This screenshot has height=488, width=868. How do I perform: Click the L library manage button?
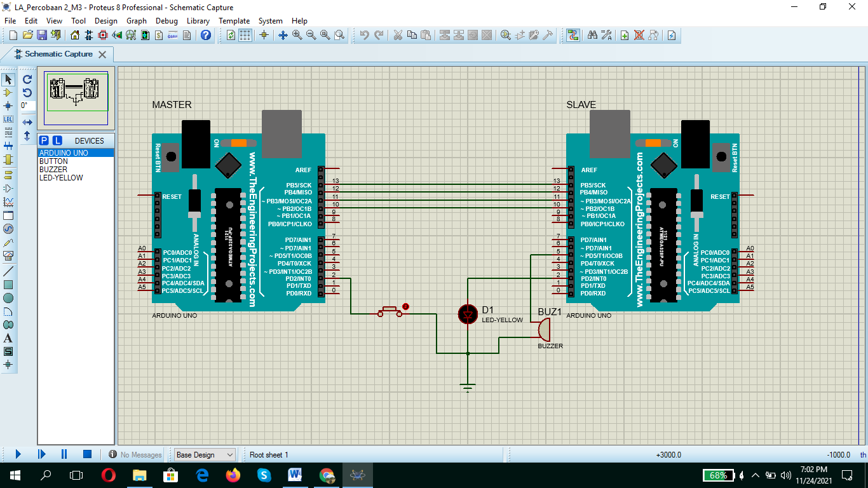[57, 140]
